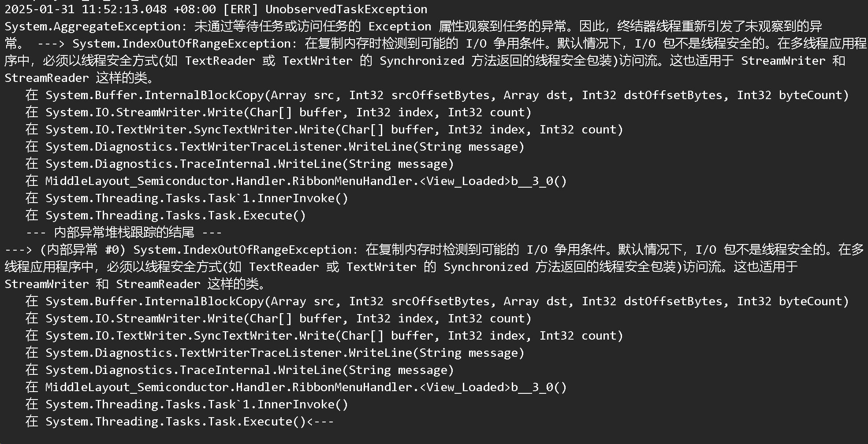Click System.AggregateException at the start of line two
This screenshot has height=444, width=868.
[x=93, y=26]
